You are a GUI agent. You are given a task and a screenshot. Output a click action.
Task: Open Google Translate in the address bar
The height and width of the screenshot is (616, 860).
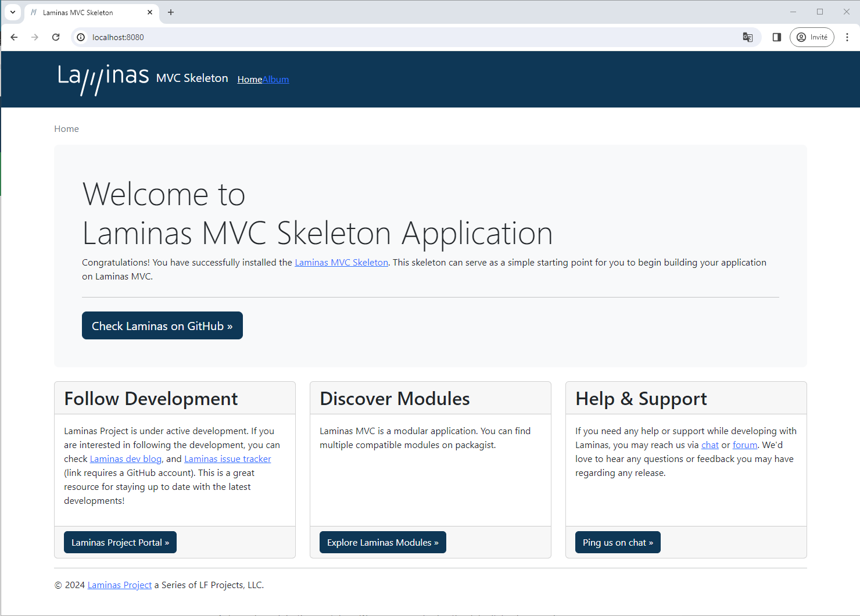[747, 37]
